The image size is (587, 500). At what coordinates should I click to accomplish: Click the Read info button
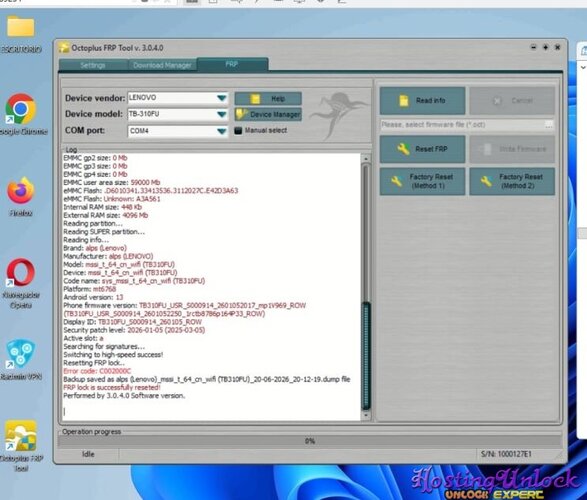pos(422,101)
